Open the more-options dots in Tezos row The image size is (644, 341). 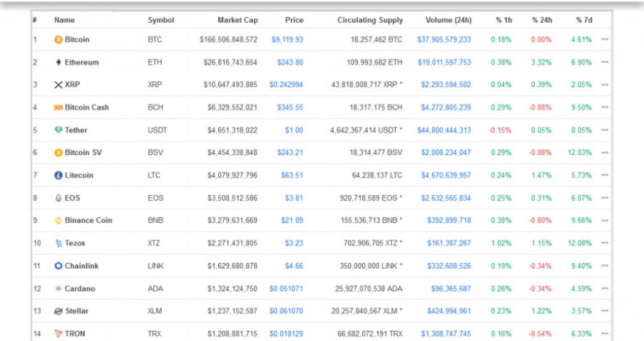pos(605,243)
